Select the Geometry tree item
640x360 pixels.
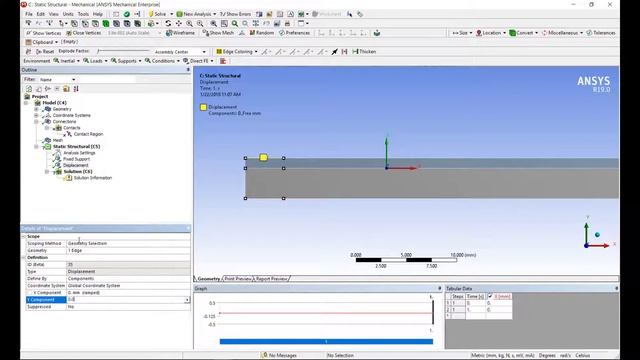pyautogui.click(x=62, y=109)
